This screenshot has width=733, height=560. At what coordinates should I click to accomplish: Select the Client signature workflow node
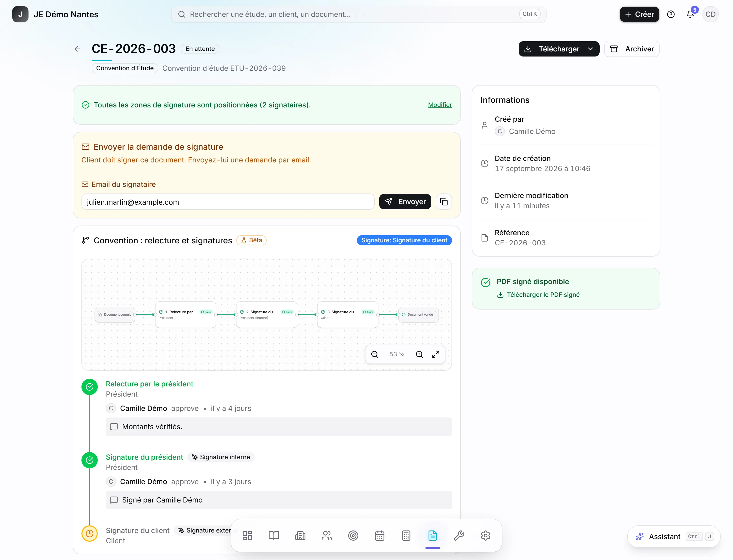click(x=348, y=315)
